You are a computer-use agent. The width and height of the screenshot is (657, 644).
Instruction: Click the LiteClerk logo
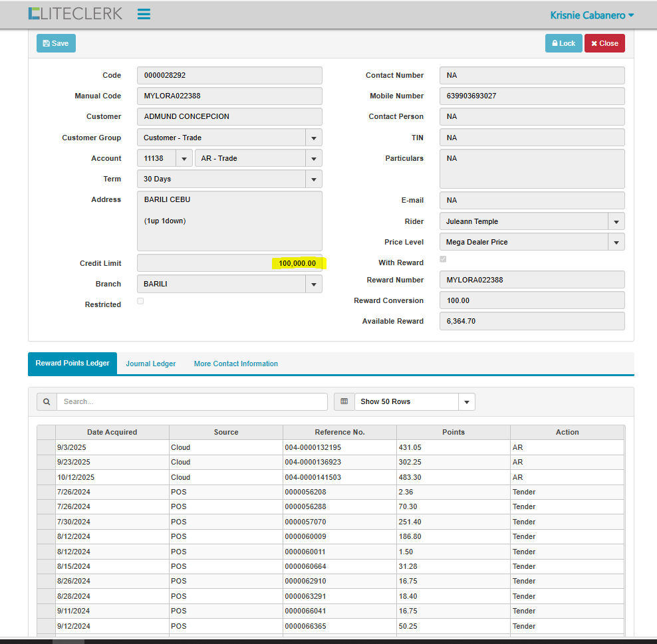[75, 14]
